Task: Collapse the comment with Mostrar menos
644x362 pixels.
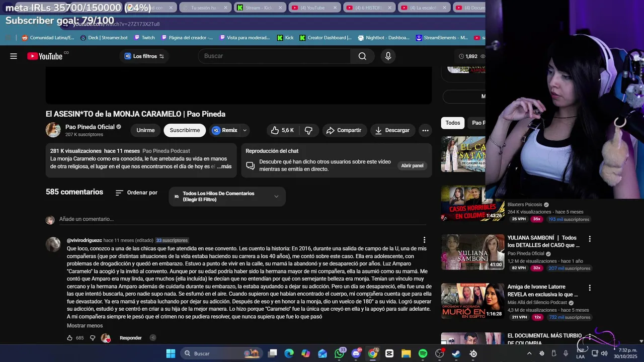Action: click(85, 326)
